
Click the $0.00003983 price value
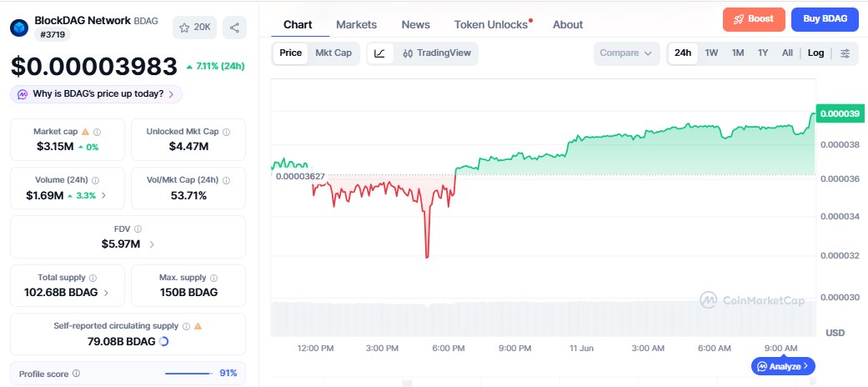[93, 67]
